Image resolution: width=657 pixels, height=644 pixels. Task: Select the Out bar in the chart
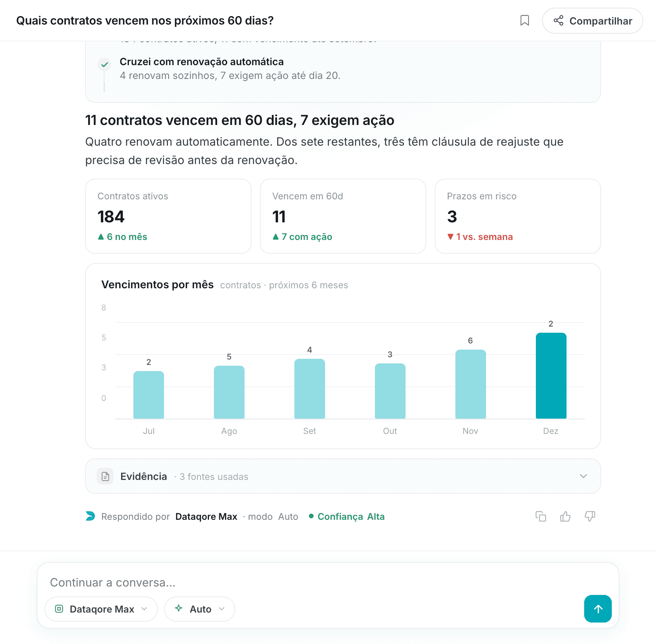[390, 391]
